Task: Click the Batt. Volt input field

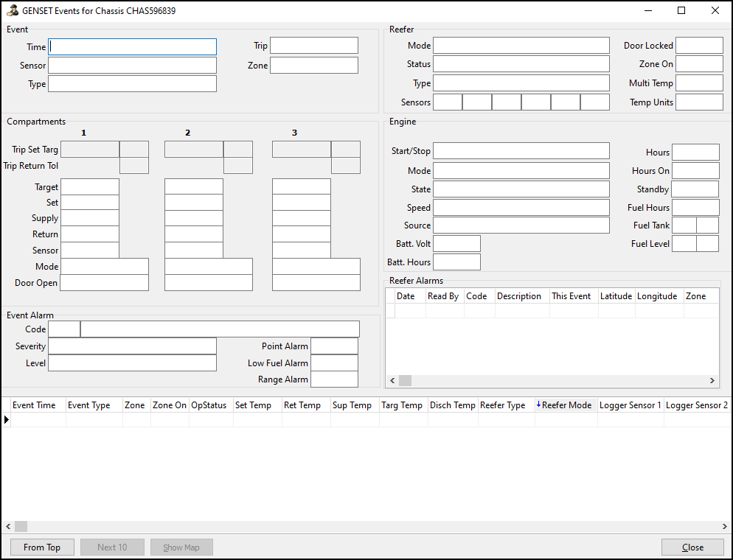Action: (456, 242)
